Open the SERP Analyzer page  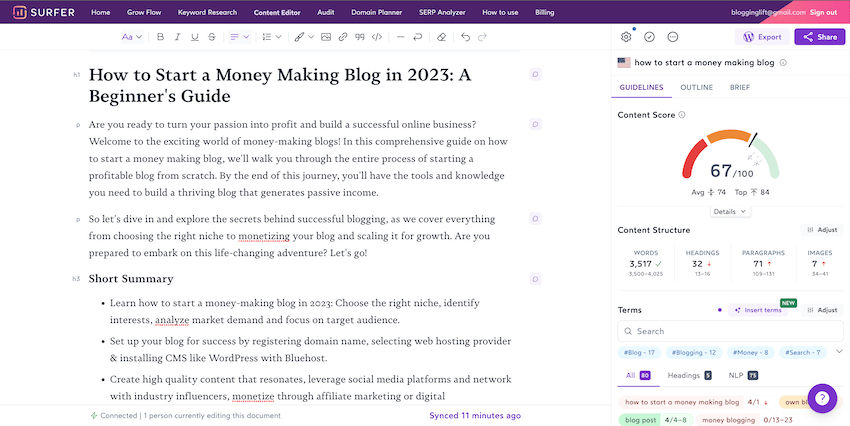tap(442, 12)
